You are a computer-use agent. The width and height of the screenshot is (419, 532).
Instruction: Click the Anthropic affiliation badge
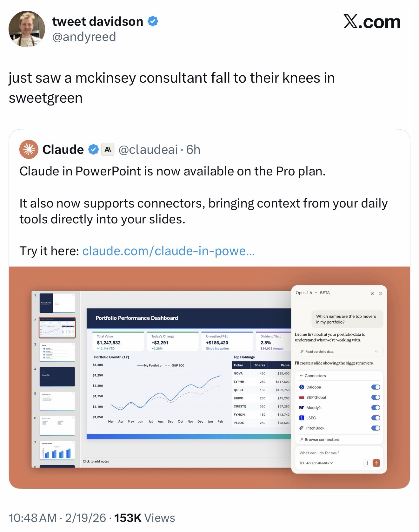point(108,149)
